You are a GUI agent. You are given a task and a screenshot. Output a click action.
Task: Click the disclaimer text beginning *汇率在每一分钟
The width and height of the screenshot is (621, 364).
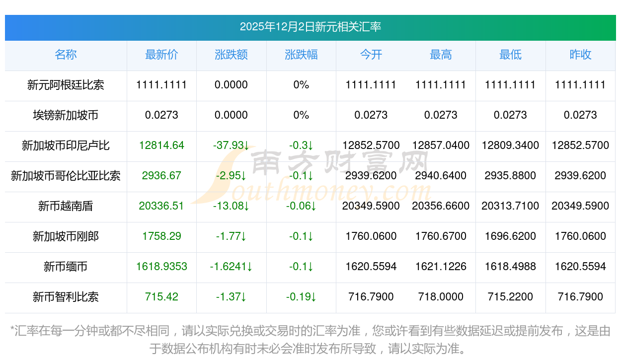tap(310, 340)
